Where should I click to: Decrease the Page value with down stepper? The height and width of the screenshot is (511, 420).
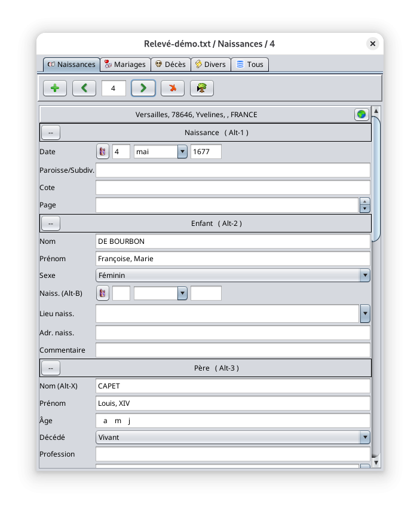tap(365, 209)
